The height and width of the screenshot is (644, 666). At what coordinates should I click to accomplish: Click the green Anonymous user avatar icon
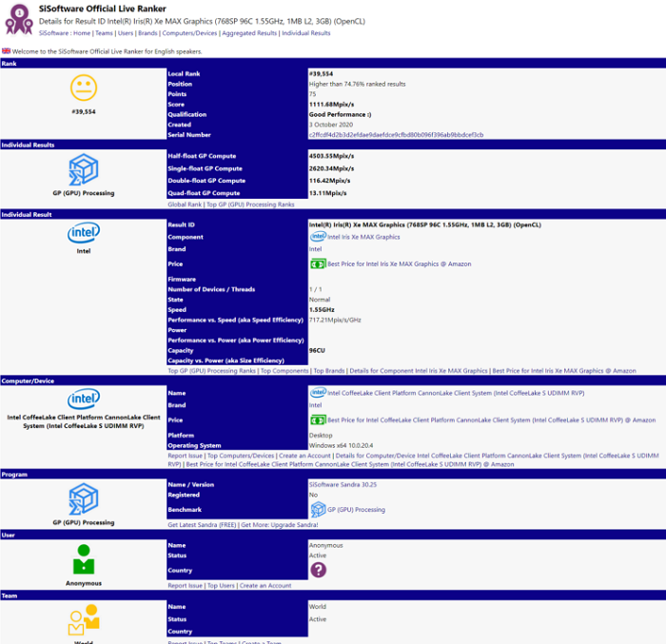click(x=84, y=559)
